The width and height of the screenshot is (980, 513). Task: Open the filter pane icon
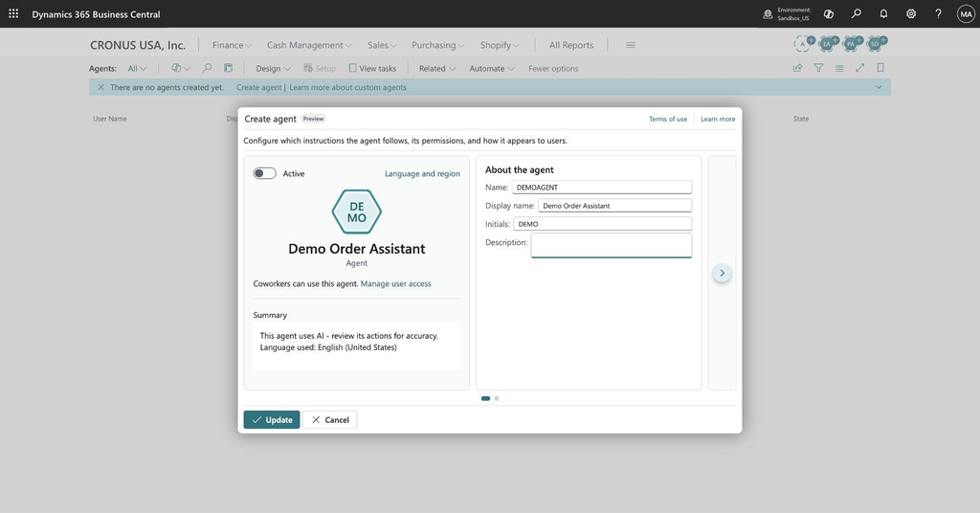click(x=818, y=68)
